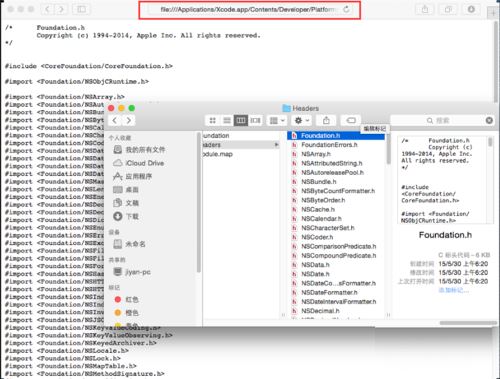Open Safari share button
This screenshot has width=500, height=379.
(x=425, y=9)
